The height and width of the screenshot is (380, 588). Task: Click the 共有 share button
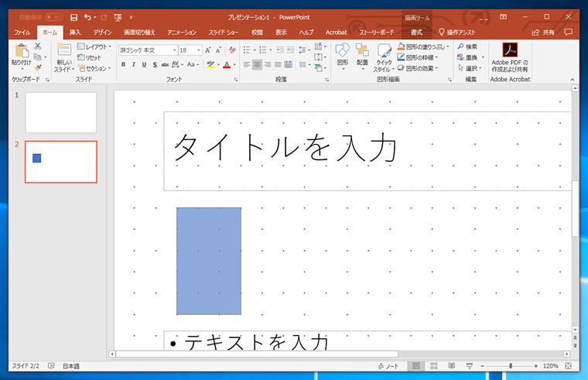click(543, 33)
